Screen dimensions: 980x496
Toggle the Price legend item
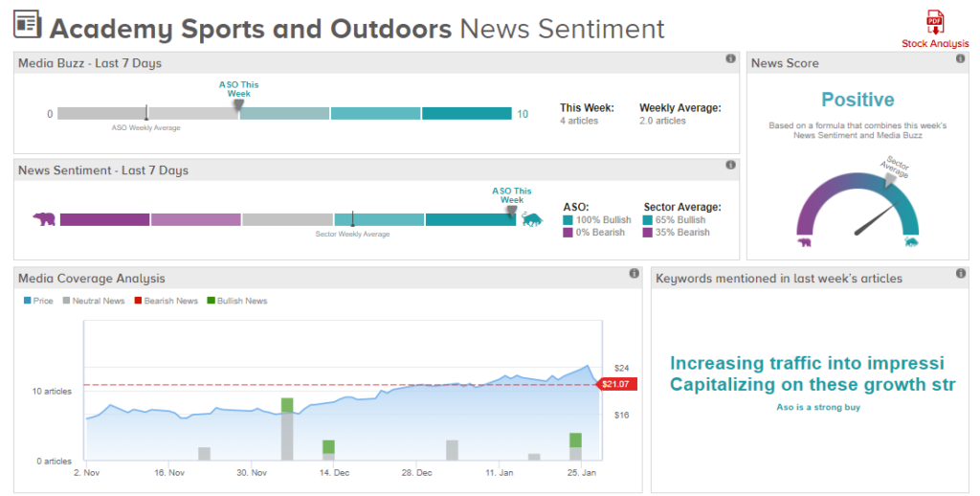click(x=38, y=301)
